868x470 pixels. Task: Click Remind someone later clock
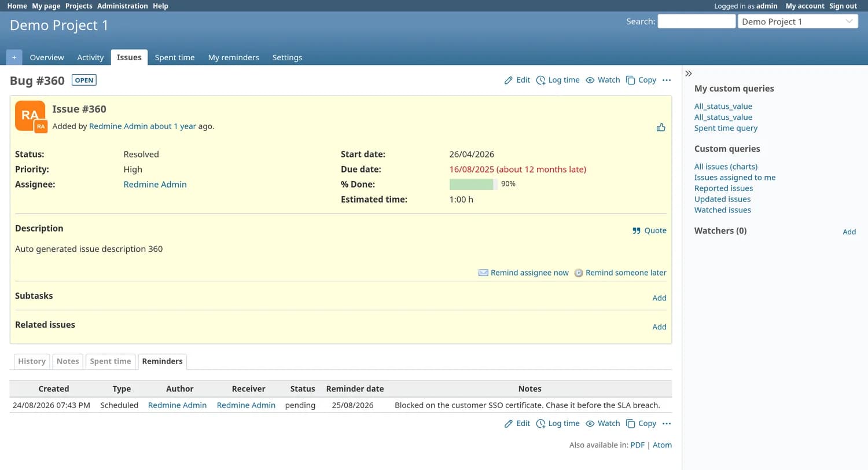[x=579, y=273]
